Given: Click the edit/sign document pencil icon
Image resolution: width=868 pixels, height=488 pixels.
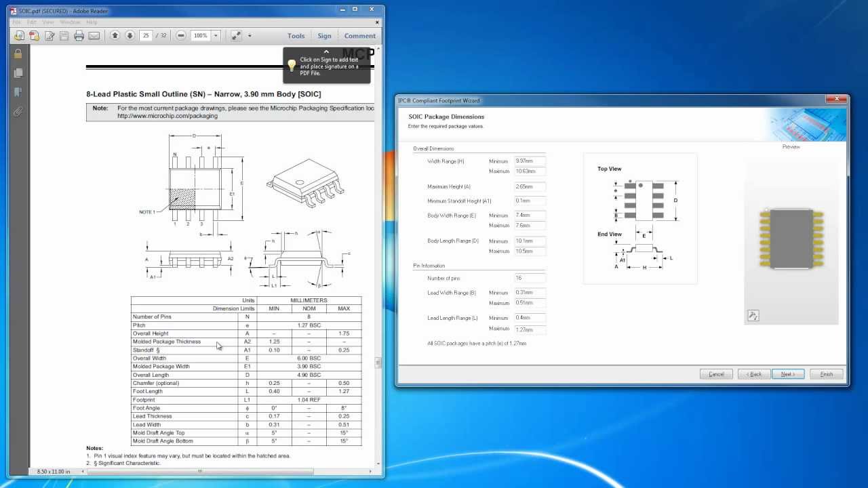Looking at the screenshot, I should click(x=49, y=36).
